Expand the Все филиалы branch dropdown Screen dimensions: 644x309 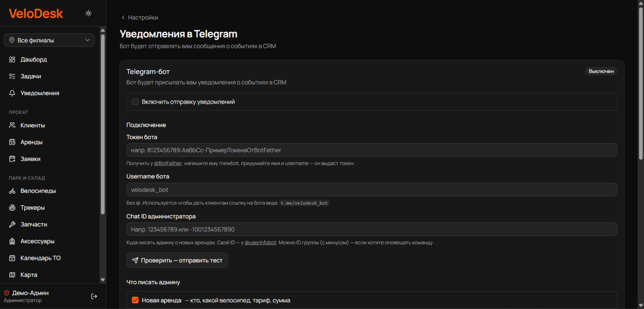[x=49, y=40]
